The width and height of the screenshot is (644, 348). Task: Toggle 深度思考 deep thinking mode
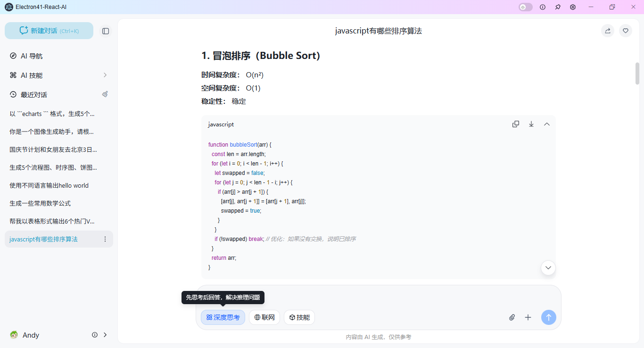point(223,317)
